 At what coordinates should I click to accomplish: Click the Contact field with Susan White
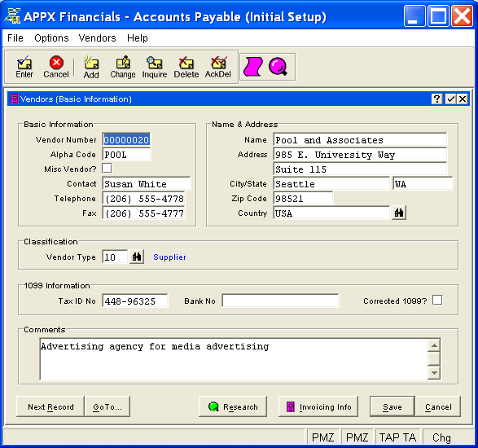coord(147,184)
